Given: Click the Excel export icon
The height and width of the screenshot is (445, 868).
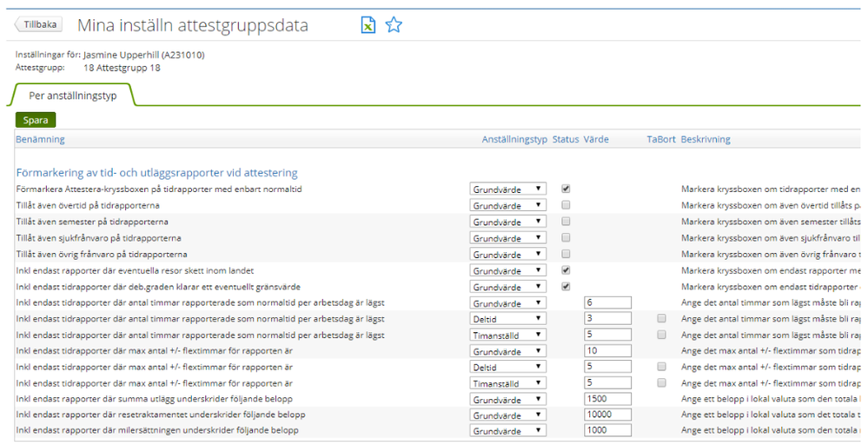Looking at the screenshot, I should pyautogui.click(x=368, y=25).
